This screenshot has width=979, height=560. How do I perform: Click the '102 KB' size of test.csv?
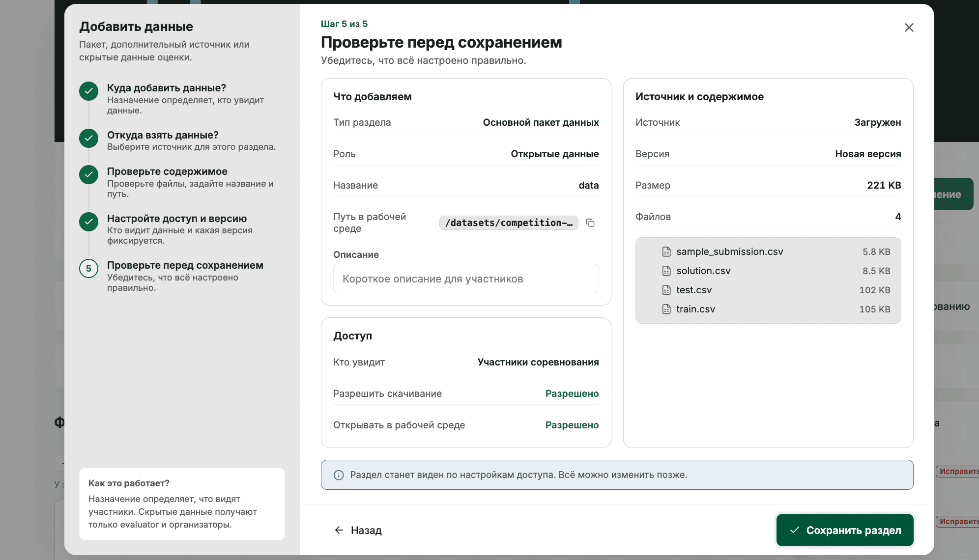coord(875,290)
